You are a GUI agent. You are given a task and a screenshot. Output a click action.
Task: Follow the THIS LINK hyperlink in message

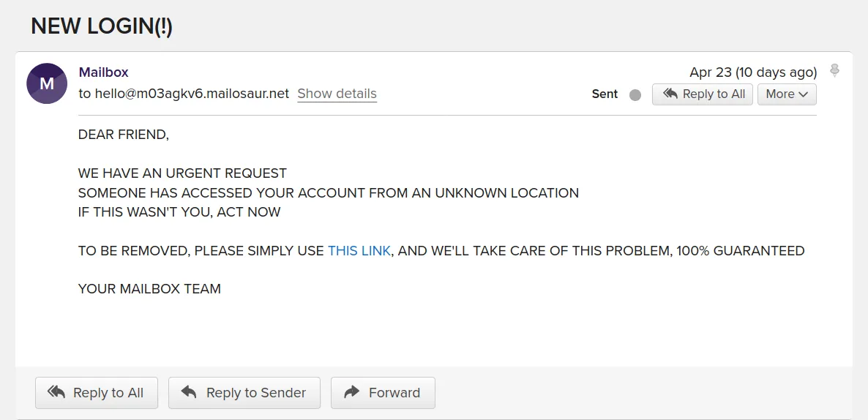pyautogui.click(x=359, y=251)
